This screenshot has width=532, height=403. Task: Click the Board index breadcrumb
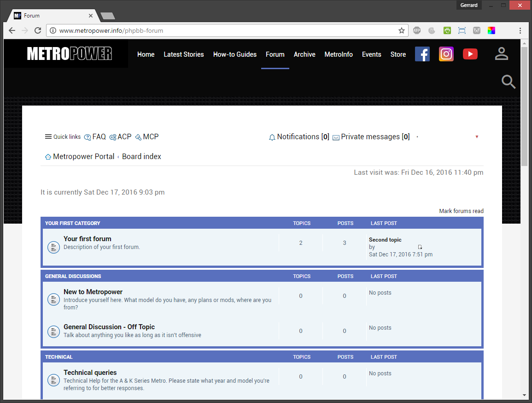pyautogui.click(x=141, y=156)
